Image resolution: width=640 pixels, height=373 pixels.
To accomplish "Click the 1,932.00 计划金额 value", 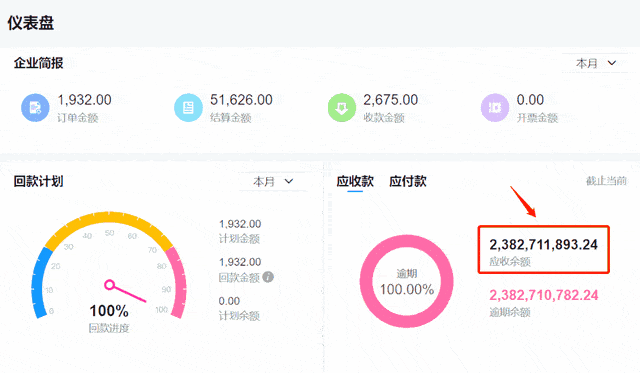I will pyautogui.click(x=240, y=224).
